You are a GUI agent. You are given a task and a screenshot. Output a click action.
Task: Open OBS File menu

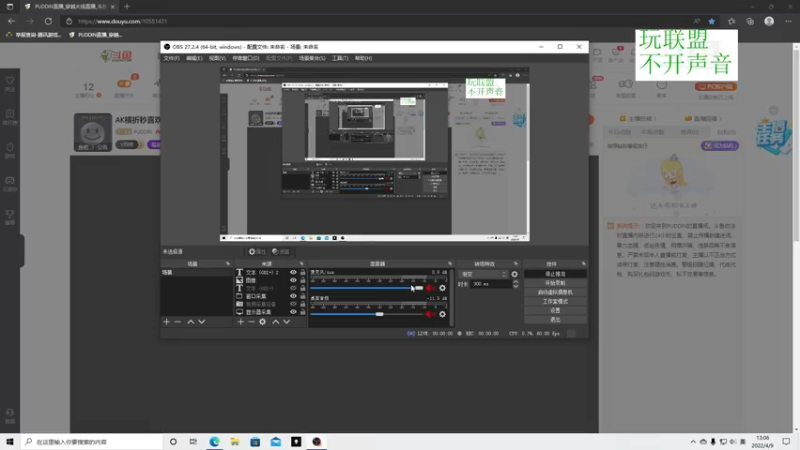click(x=171, y=58)
